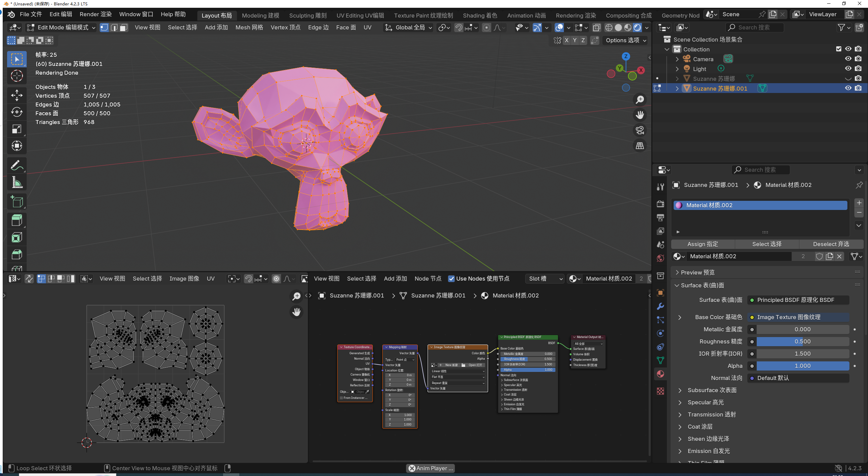Click the Deselect button
This screenshot has height=476, width=868.
click(831, 244)
